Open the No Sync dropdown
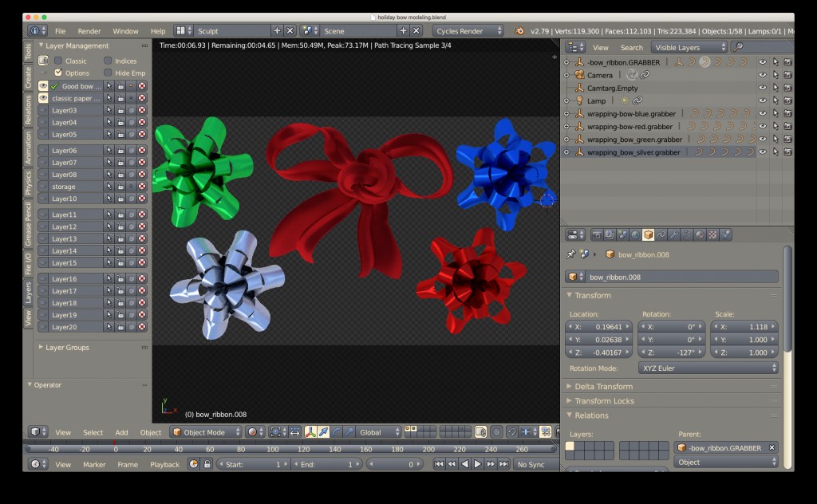This screenshot has width=817, height=504. pyautogui.click(x=535, y=464)
